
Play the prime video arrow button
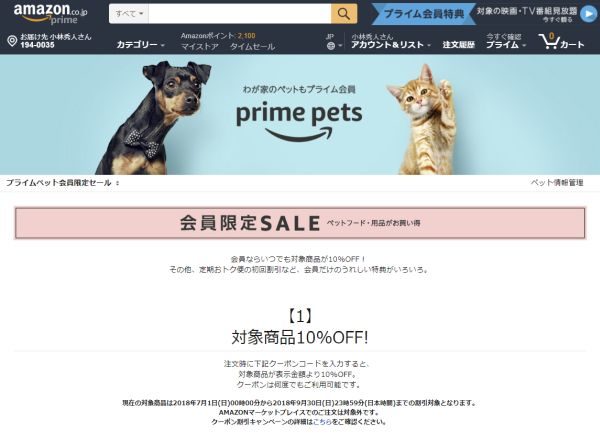(588, 14)
